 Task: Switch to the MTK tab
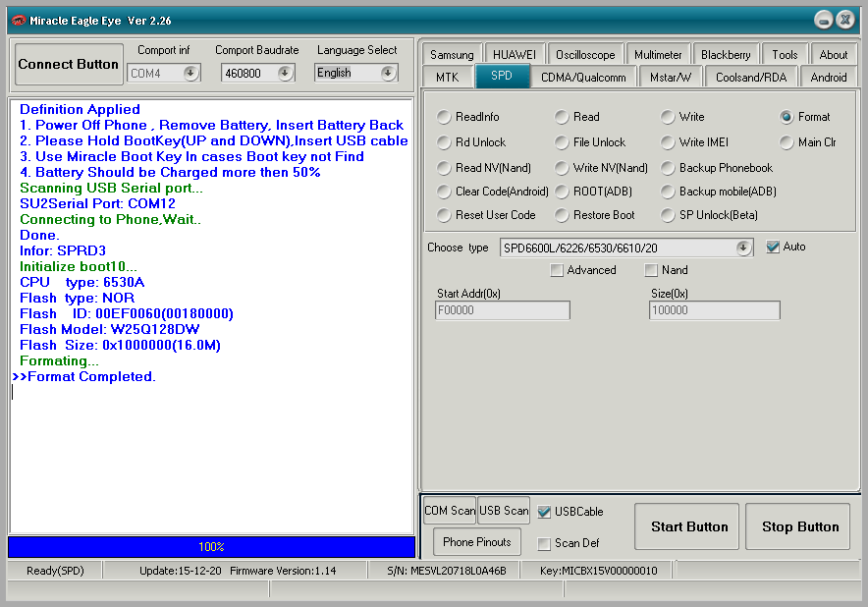(448, 77)
